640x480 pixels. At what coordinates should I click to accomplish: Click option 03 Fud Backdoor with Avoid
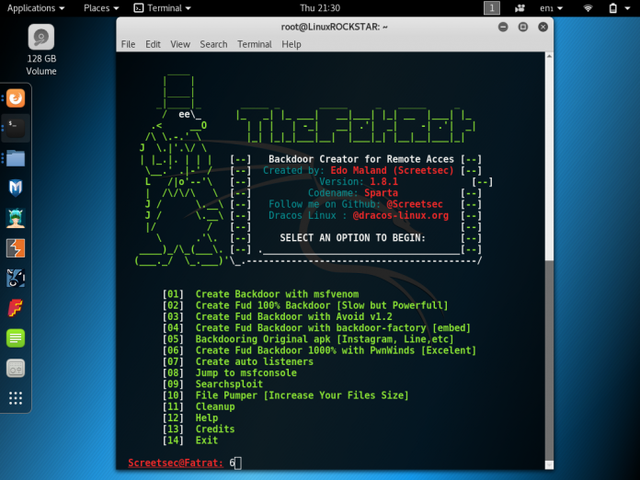click(277, 317)
